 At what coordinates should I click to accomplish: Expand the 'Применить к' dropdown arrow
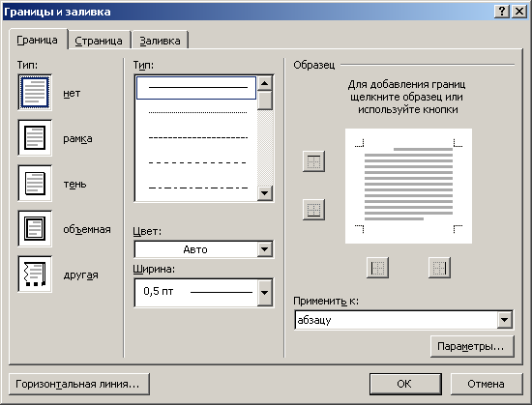click(x=505, y=320)
